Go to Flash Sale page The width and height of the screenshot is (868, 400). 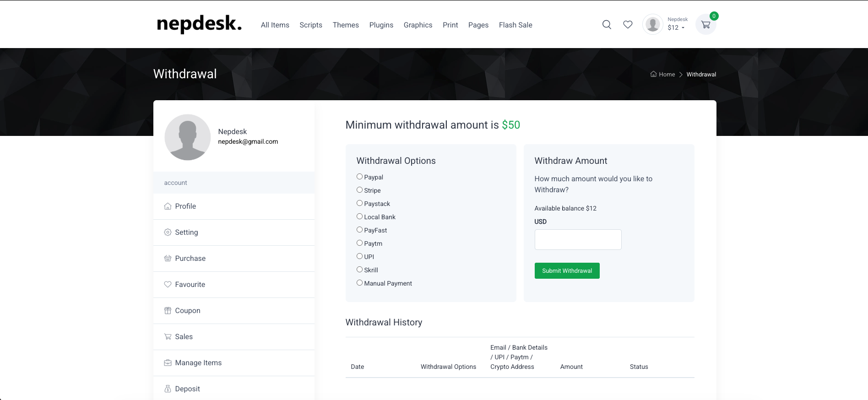pos(515,25)
